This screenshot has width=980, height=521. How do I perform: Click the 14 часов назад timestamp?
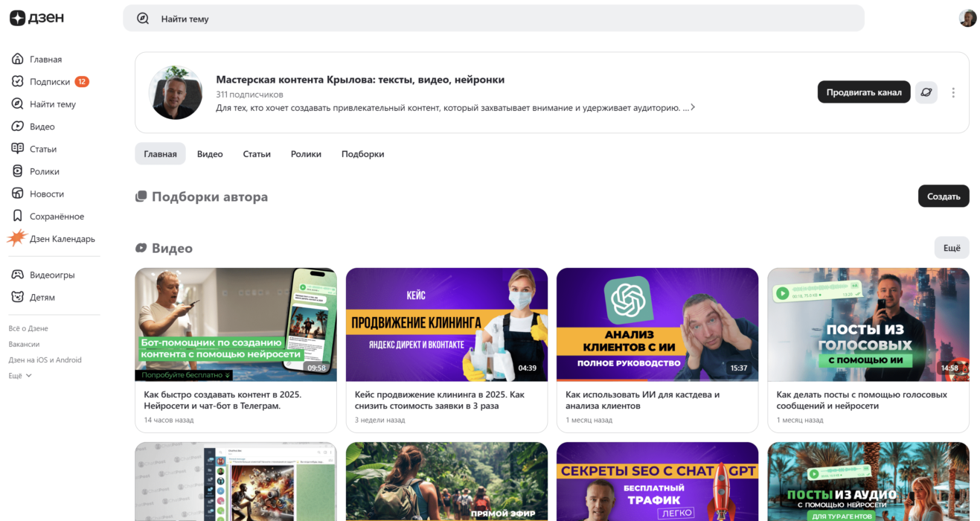click(168, 420)
